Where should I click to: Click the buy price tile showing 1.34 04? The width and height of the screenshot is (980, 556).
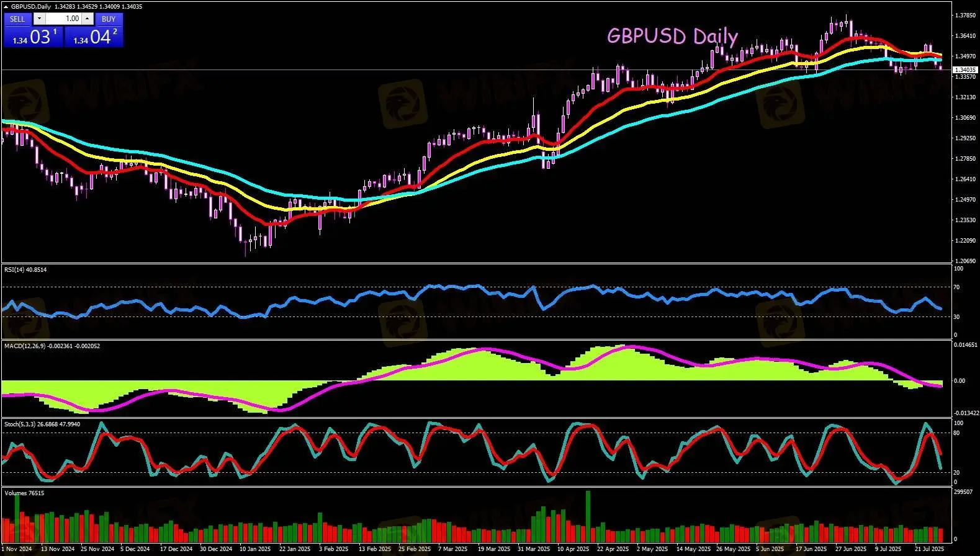pos(94,37)
